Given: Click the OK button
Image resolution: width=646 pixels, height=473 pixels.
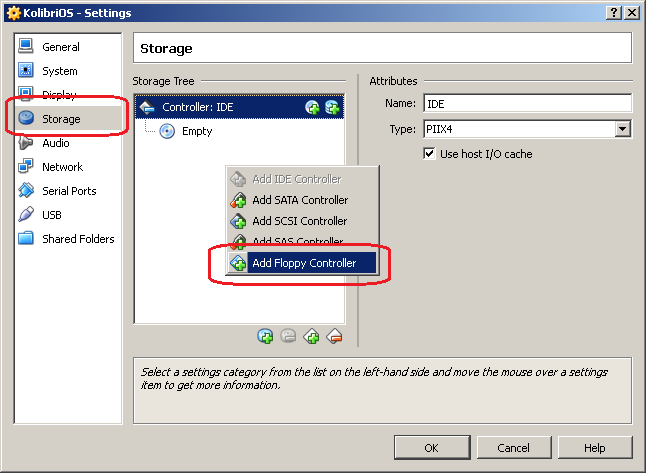Looking at the screenshot, I should (x=431, y=447).
